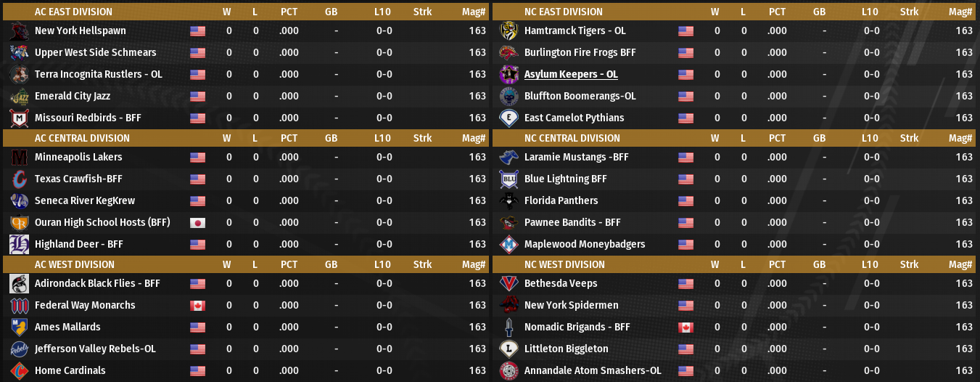
Task: Click the Ames Mallards team logo
Action: (x=19, y=328)
